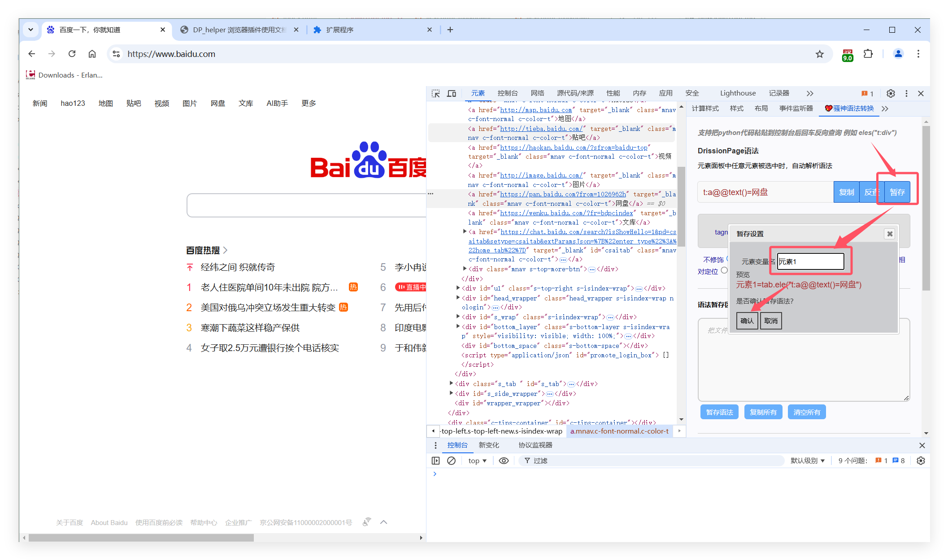Open the tab search dropdown arrow
This screenshot has width=948, height=560.
(30, 30)
